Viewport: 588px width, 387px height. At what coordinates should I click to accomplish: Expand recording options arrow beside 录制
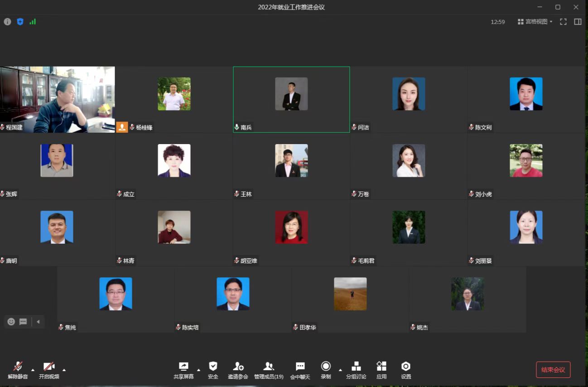coord(340,369)
